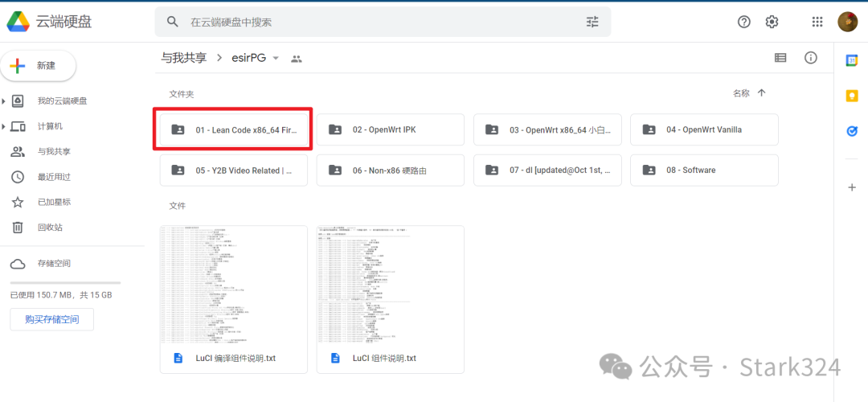This screenshot has width=868, height=402.
Task: Open esirPG folder dropdown arrow
Action: (276, 58)
